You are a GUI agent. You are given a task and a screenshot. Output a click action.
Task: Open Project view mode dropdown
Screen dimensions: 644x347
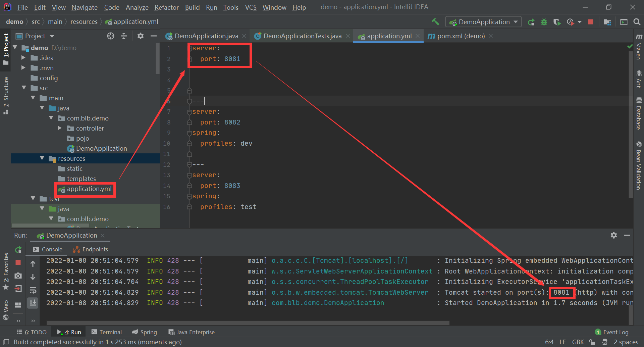point(52,36)
